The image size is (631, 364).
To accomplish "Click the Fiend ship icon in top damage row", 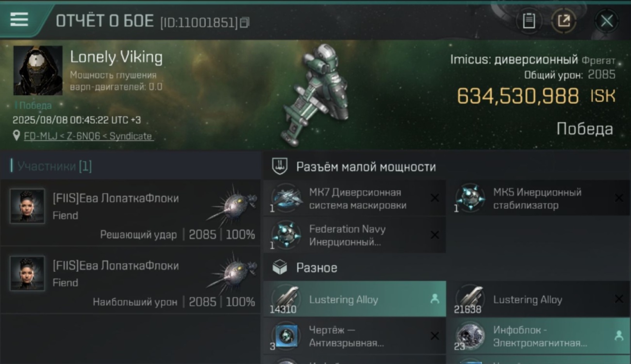I will tap(234, 272).
